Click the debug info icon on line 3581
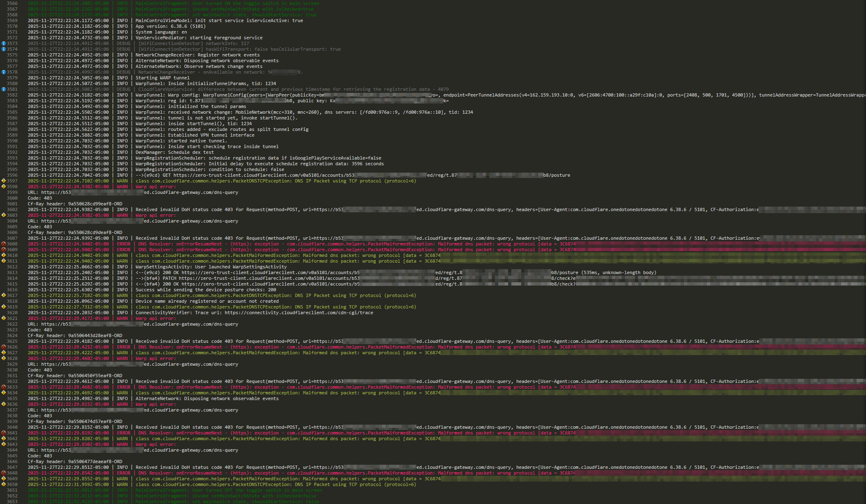 pyautogui.click(x=4, y=89)
